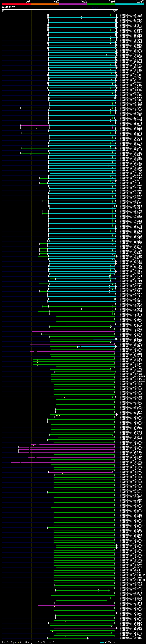Select the UniRef100_Q54BL7 entry
Viewport: 146px width, 644px height.
[131, 623]
